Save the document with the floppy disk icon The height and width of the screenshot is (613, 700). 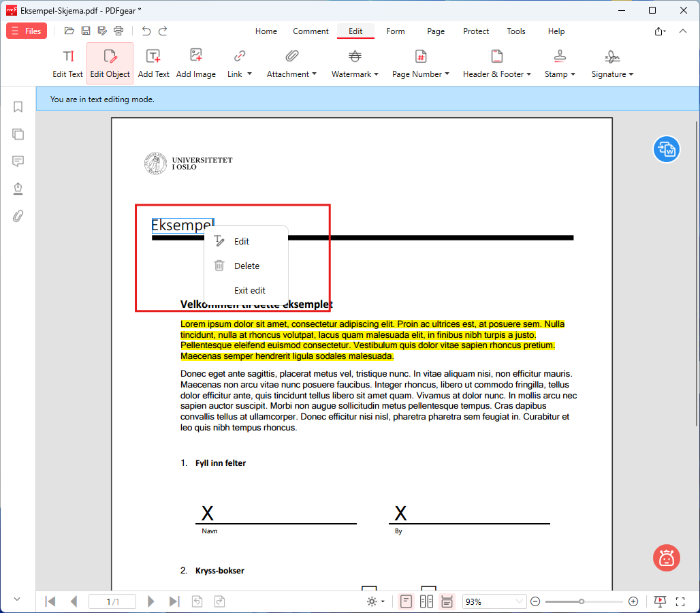tap(86, 31)
